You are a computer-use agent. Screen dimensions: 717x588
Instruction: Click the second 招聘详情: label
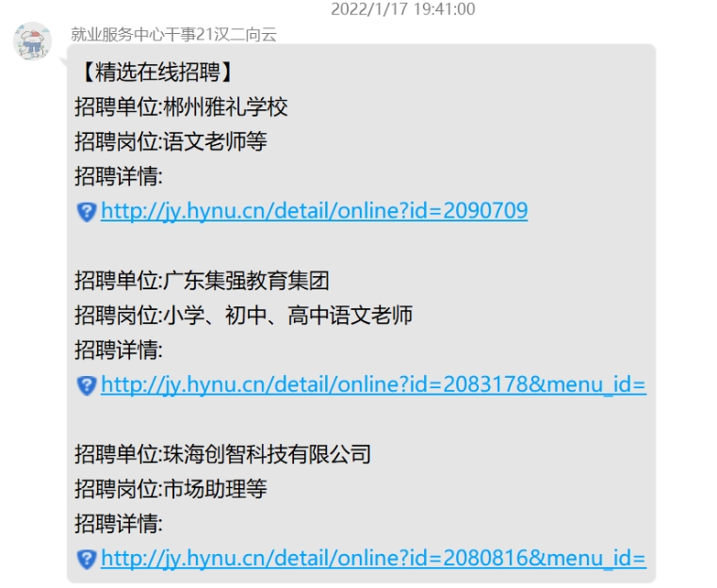pyautogui.click(x=119, y=350)
